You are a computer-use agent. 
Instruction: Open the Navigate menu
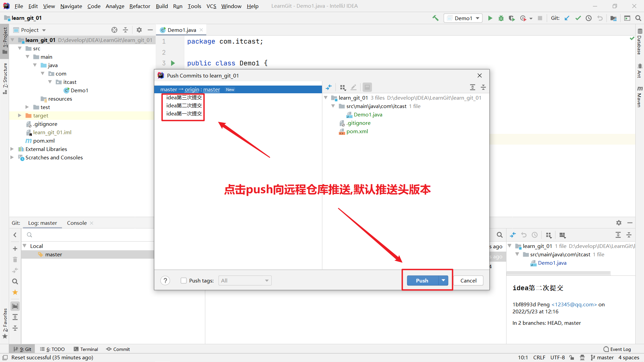point(71,6)
